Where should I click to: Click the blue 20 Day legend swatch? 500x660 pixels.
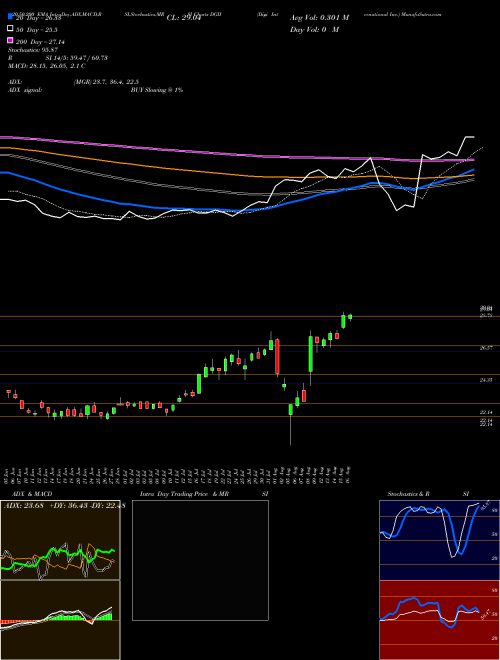coord(10,16)
